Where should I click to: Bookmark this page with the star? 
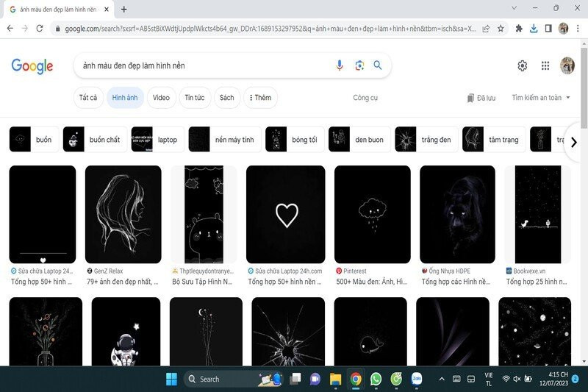click(501, 29)
